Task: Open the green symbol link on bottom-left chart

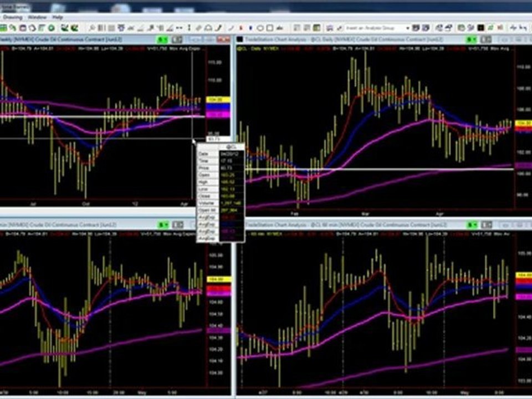Action: coord(163,225)
